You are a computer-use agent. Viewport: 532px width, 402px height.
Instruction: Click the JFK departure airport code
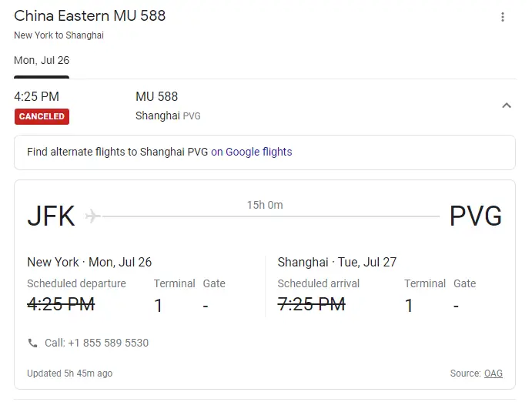52,216
